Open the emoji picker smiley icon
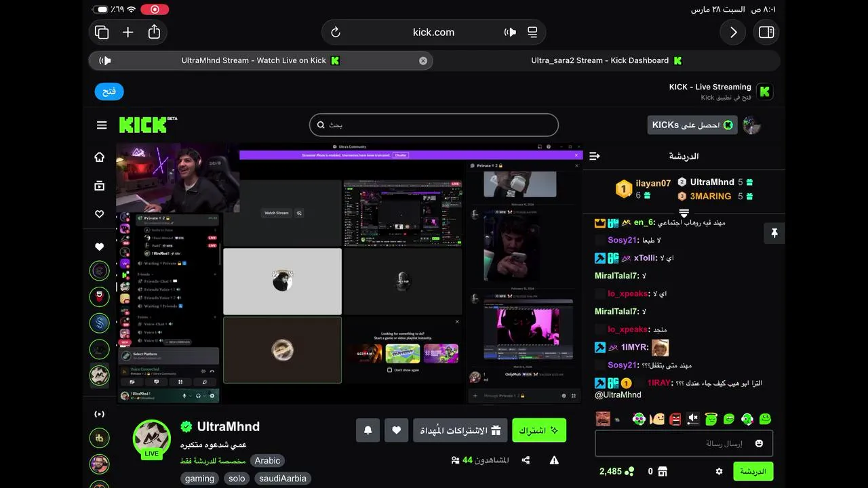Viewport: 868px width, 488px height. tap(759, 443)
